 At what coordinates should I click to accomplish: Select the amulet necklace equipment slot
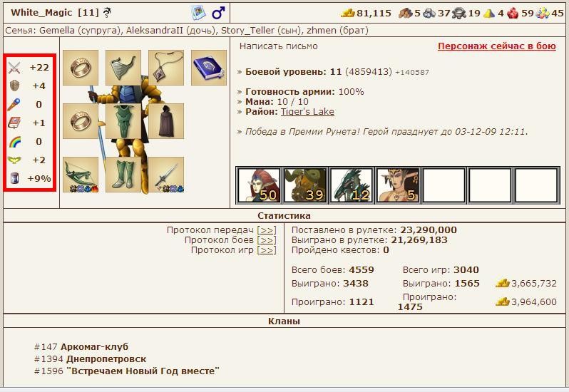point(166,68)
